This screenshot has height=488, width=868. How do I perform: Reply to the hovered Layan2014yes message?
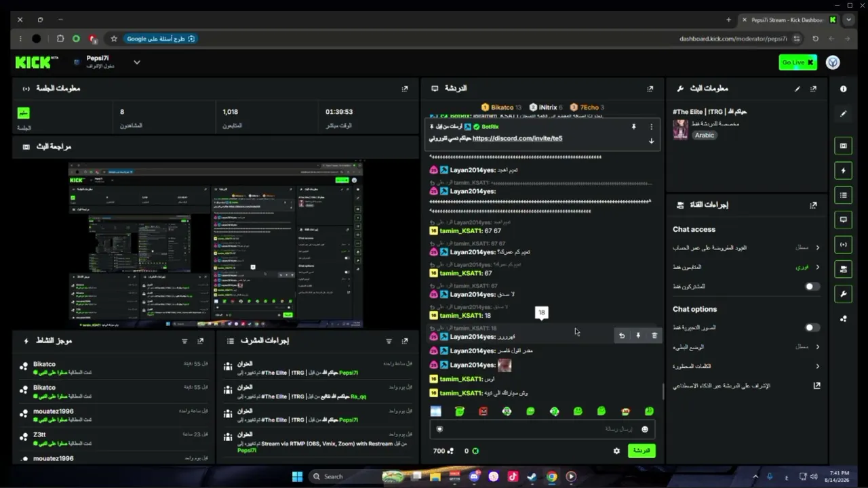tap(622, 335)
